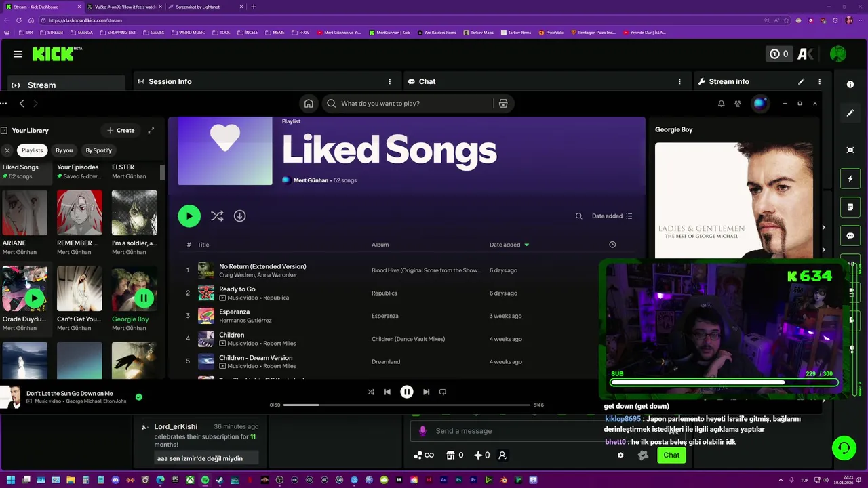Toggle shuffle in the bottom player bar

[371, 392]
